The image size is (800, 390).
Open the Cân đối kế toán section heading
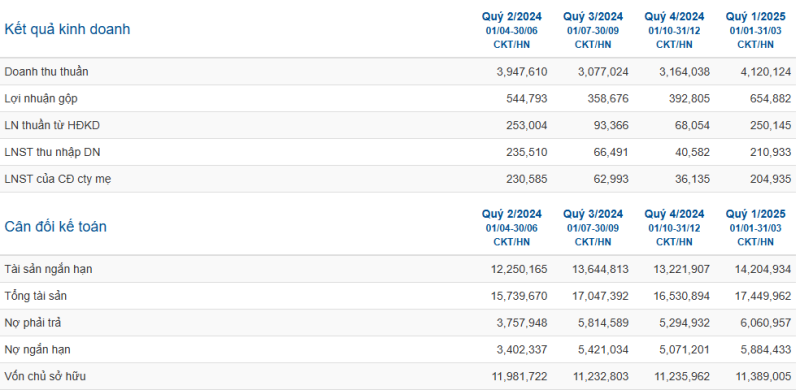[55, 227]
